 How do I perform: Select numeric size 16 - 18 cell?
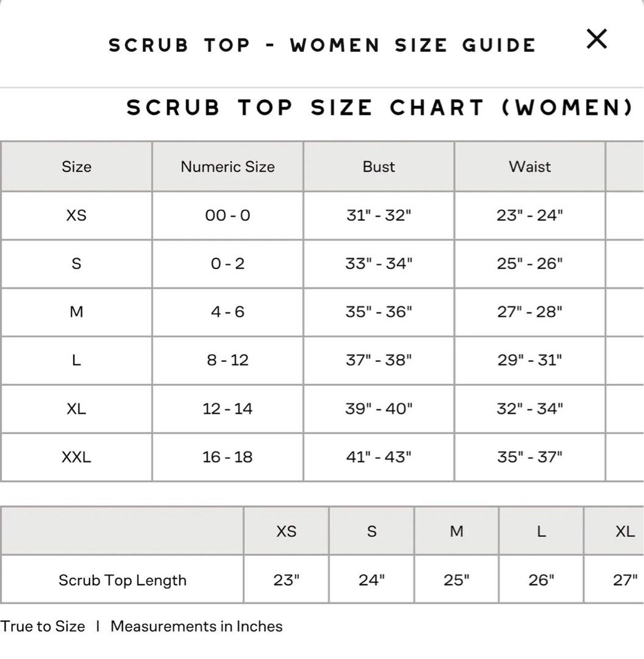227,456
